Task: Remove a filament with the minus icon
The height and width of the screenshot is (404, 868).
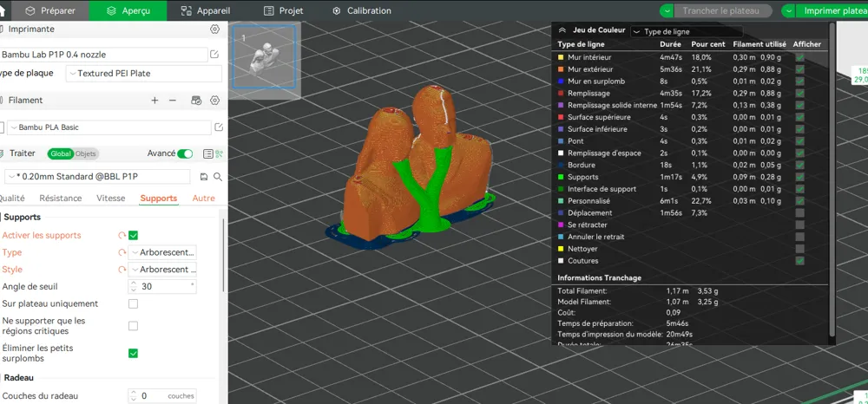Action: pos(173,101)
